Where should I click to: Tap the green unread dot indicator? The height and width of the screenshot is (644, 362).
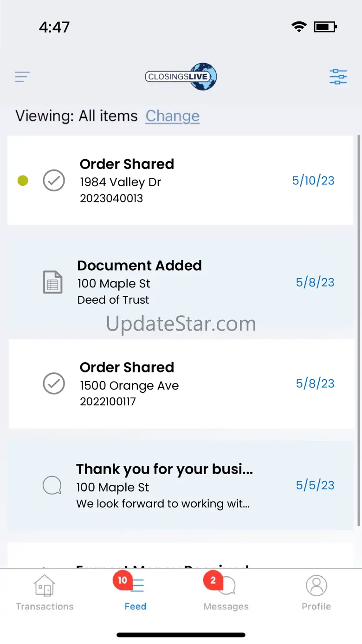[23, 181]
